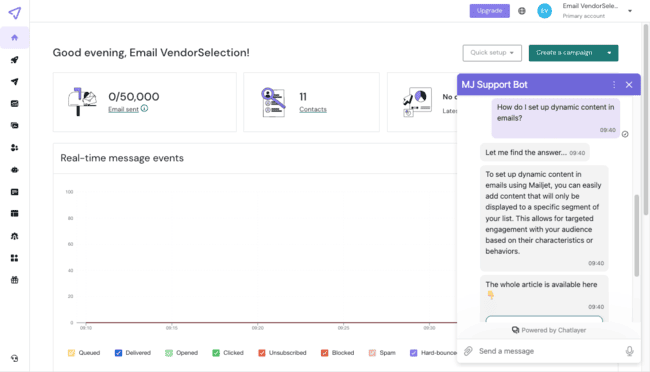Image resolution: width=650 pixels, height=372 pixels.
Task: Open the contacts people icon in sidebar
Action: pos(15,148)
